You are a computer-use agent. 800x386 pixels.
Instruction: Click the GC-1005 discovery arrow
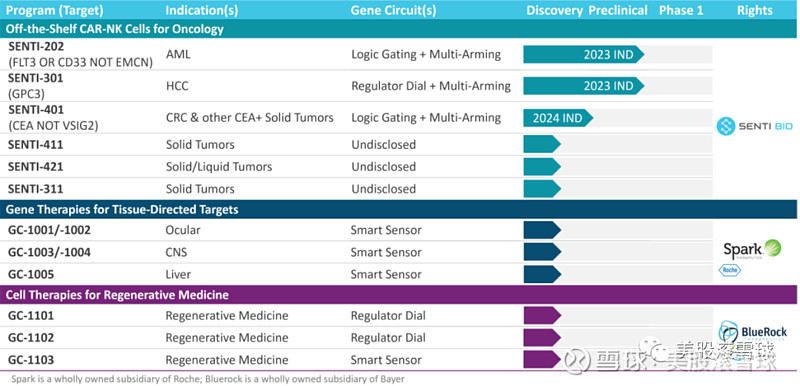[x=542, y=274]
